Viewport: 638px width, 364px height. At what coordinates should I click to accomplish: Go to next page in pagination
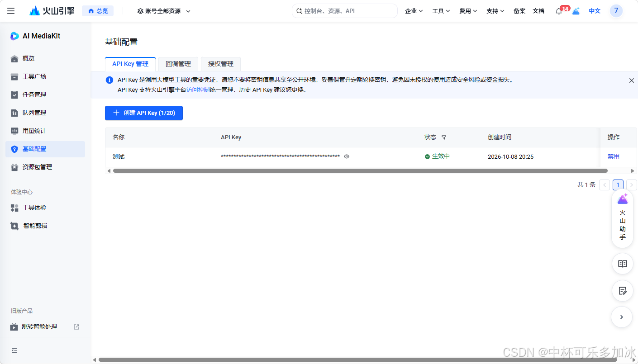[x=632, y=185]
